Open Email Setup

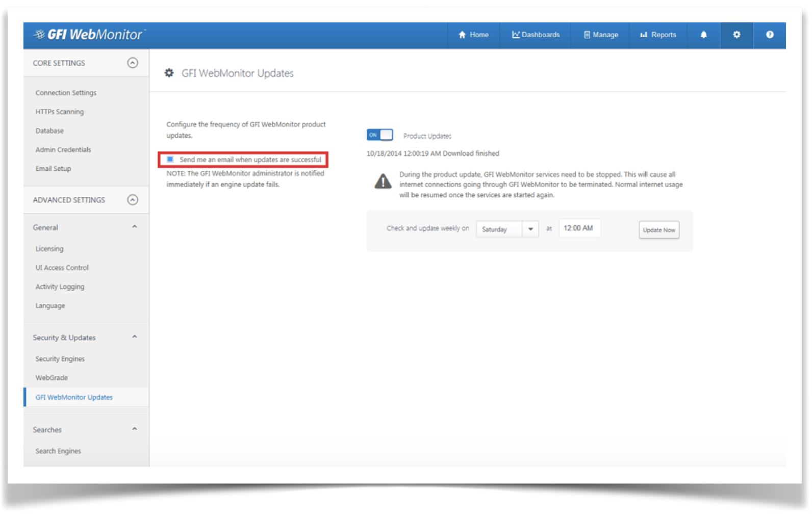tap(53, 168)
